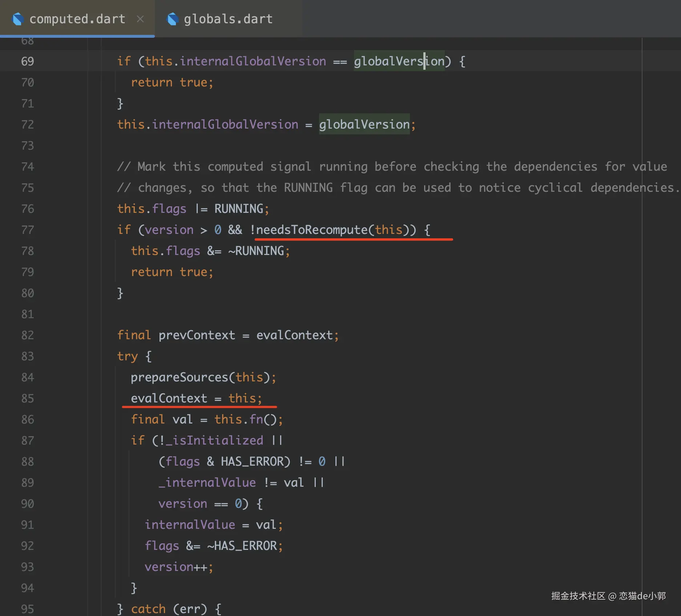Screen dimensions: 681x616
Task: Open the globals.dart tab
Action: (228, 19)
